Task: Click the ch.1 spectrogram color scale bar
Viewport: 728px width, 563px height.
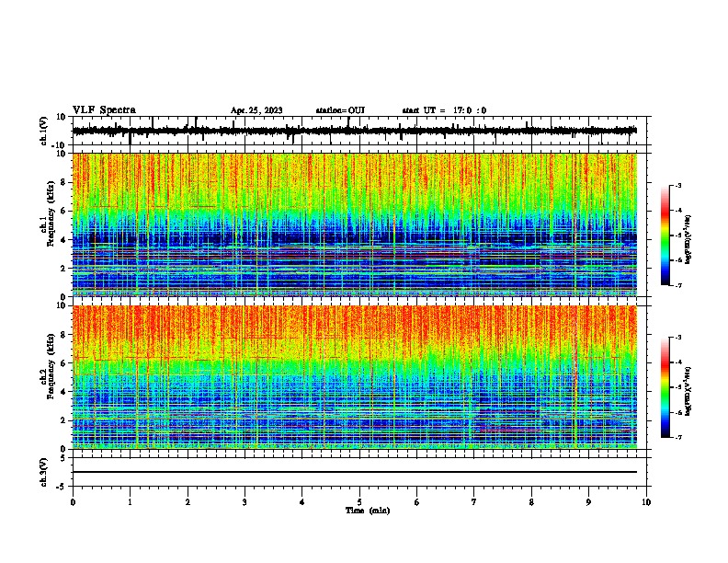Action: tap(665, 236)
